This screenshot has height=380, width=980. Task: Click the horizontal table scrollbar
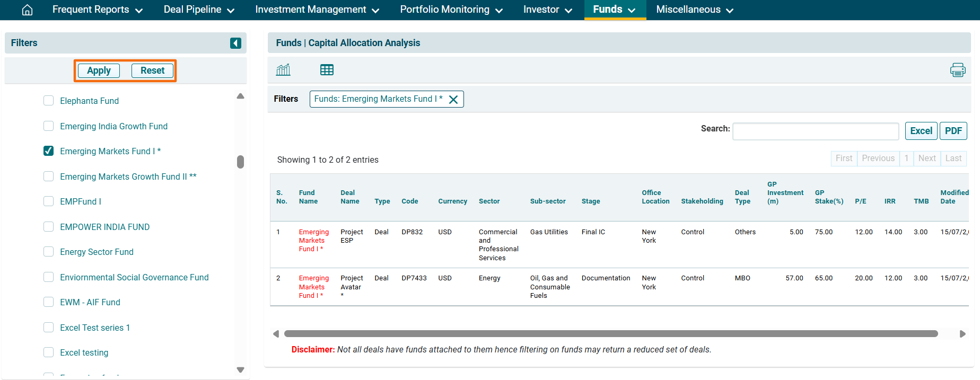(610, 334)
